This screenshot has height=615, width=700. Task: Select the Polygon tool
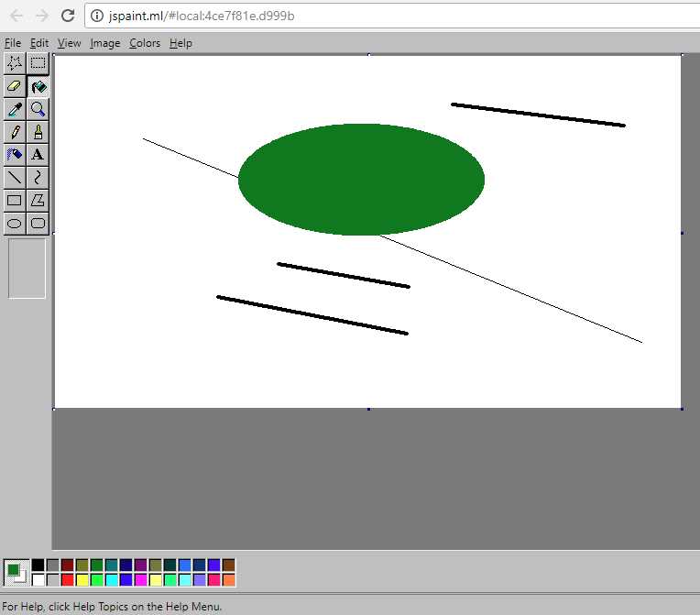pos(38,200)
